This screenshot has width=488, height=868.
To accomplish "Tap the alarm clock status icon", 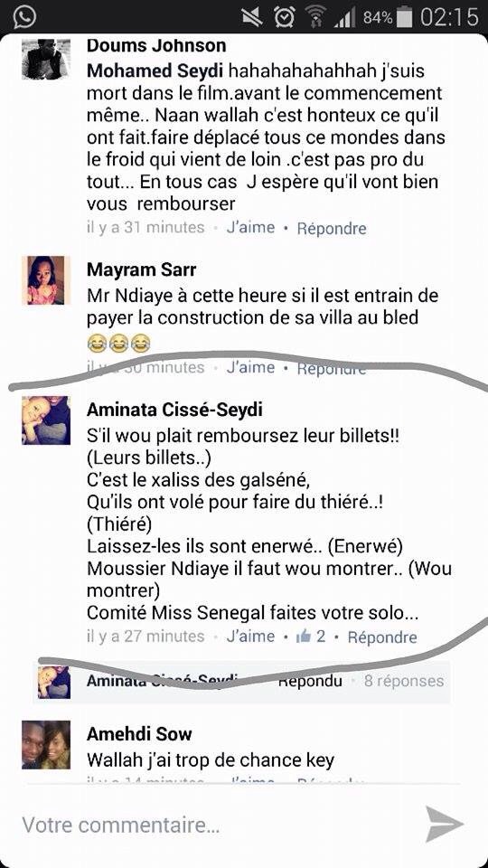I will (285, 17).
